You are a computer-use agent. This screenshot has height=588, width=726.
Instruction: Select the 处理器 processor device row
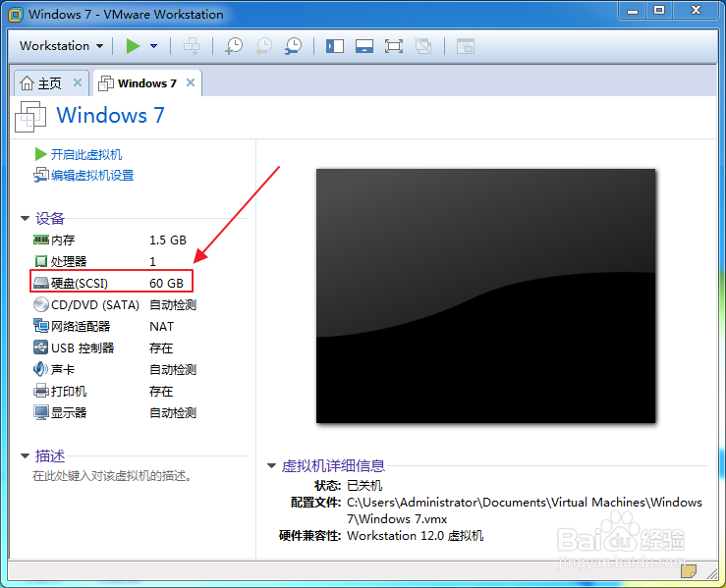(x=95, y=261)
